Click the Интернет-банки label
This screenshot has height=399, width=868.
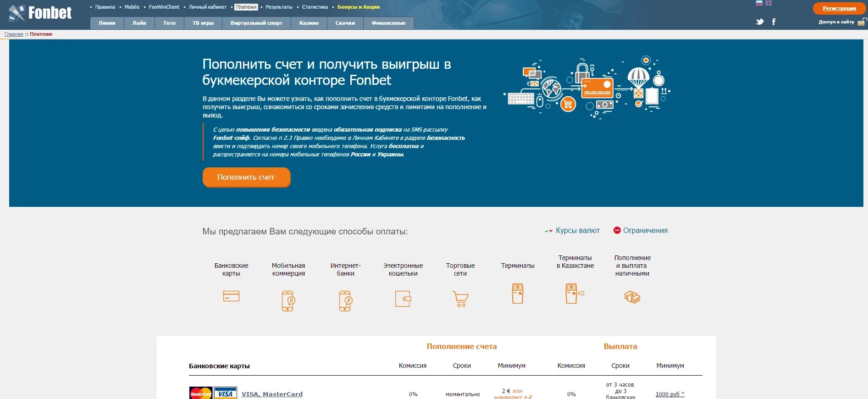(346, 269)
